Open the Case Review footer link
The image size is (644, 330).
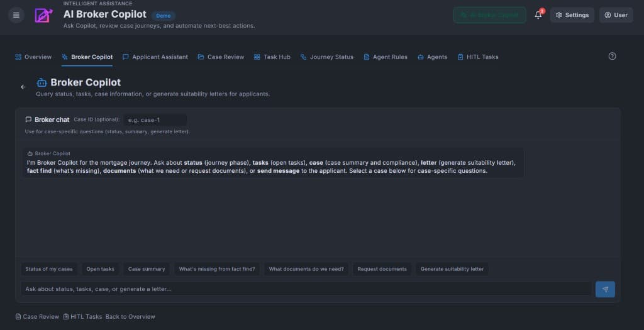tap(37, 316)
